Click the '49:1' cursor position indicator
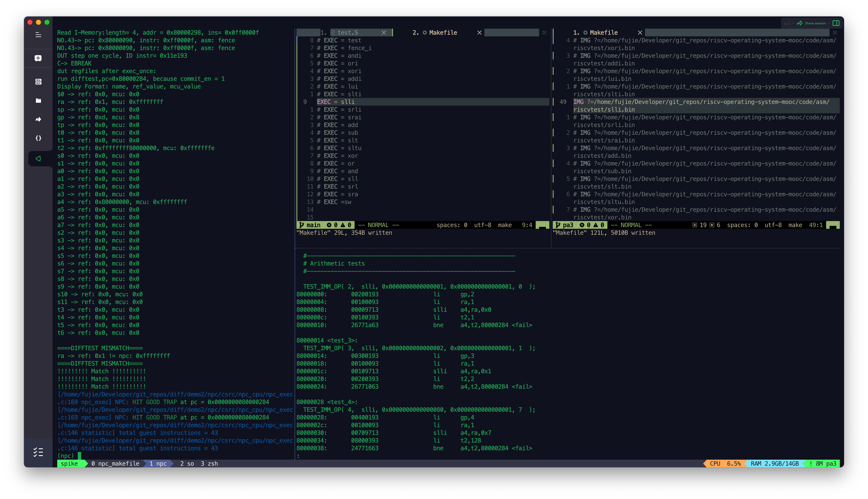 (816, 225)
